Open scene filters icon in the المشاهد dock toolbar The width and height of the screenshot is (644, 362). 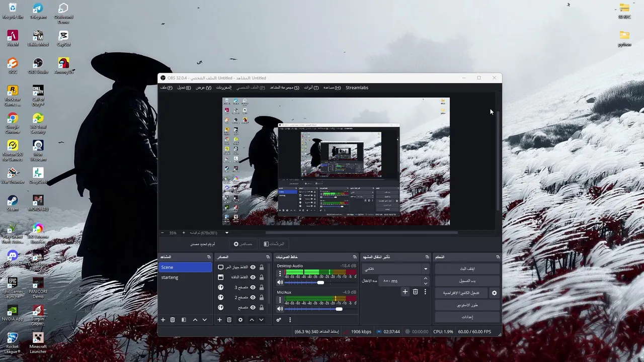click(184, 320)
